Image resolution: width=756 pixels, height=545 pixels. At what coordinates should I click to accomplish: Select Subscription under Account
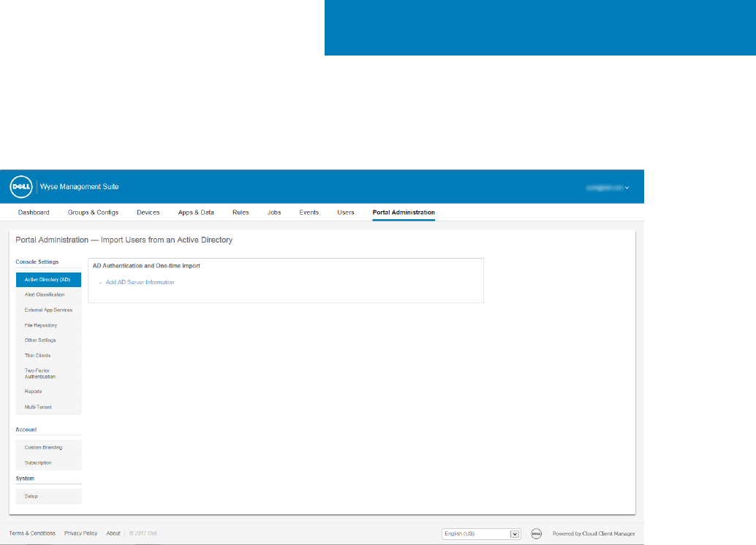tap(48, 462)
